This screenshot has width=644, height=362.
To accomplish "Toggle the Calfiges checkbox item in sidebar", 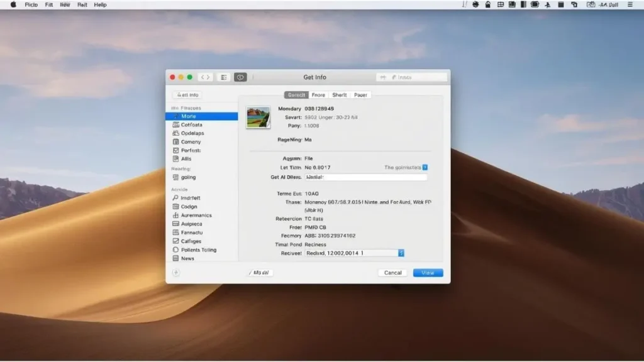I will point(178,241).
